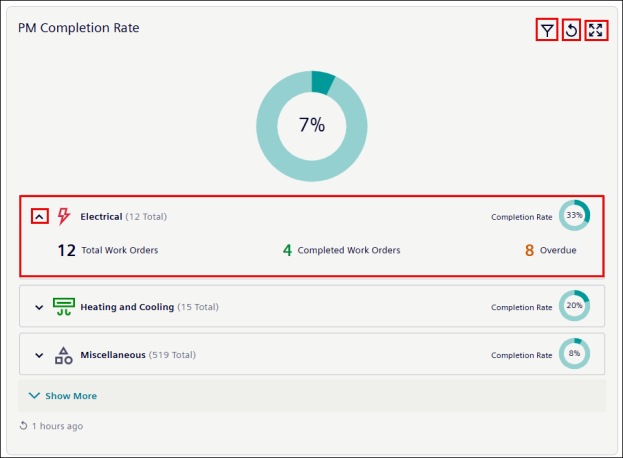Screen dimensions: 623x458
Task: Collapse the Electrical category row
Action: [39, 217]
